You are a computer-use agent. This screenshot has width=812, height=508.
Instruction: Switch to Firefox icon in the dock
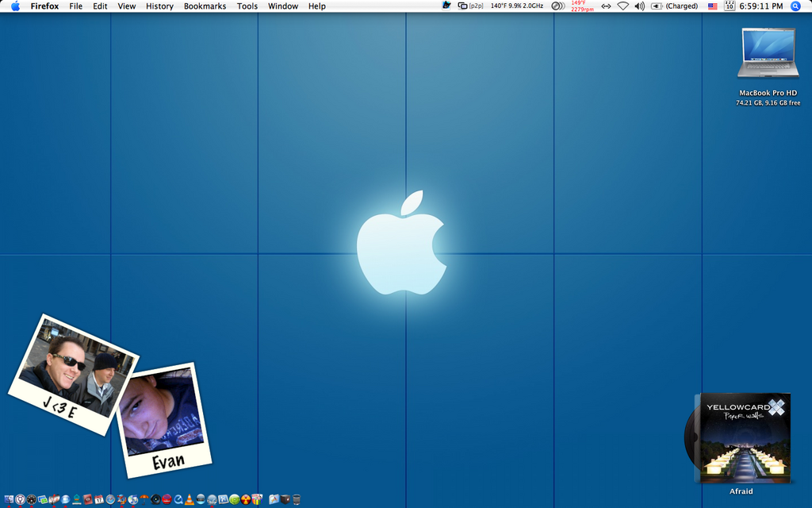coord(121,500)
